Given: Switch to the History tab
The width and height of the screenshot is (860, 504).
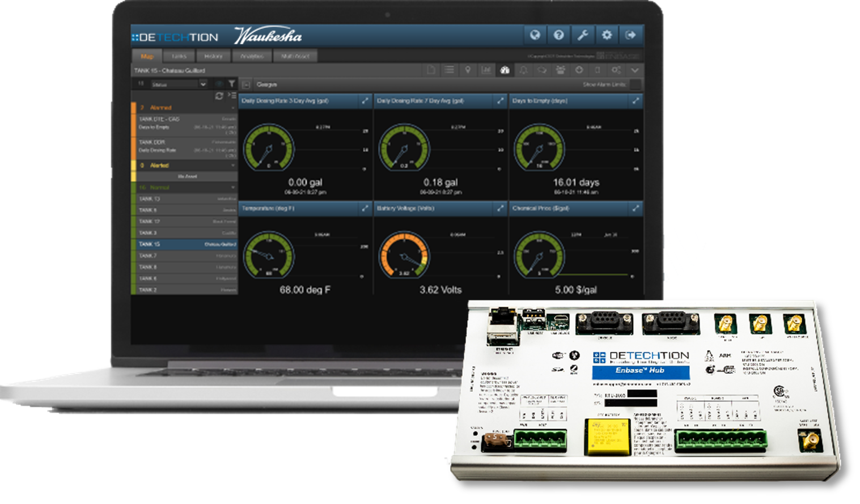Looking at the screenshot, I should pos(213,56).
